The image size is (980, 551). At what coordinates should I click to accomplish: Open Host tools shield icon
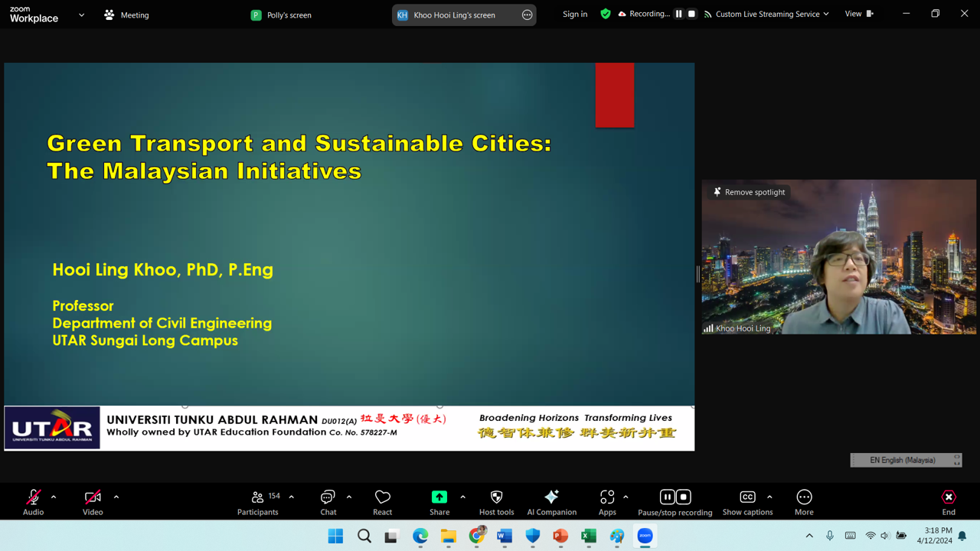point(496,502)
